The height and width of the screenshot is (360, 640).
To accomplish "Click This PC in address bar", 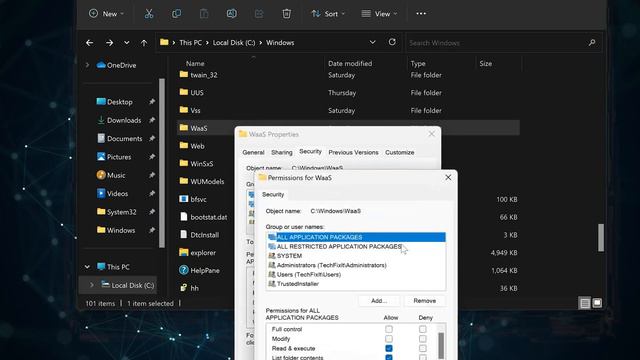I will coord(191,42).
